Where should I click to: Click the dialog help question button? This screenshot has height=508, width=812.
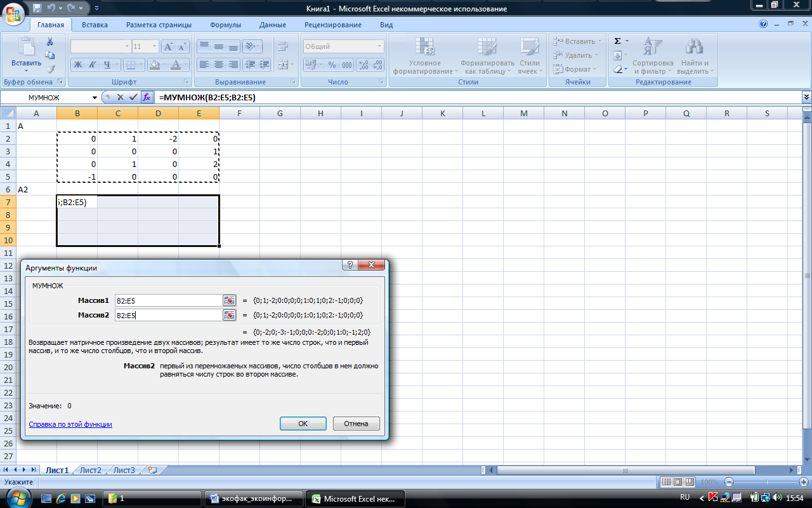click(x=349, y=265)
